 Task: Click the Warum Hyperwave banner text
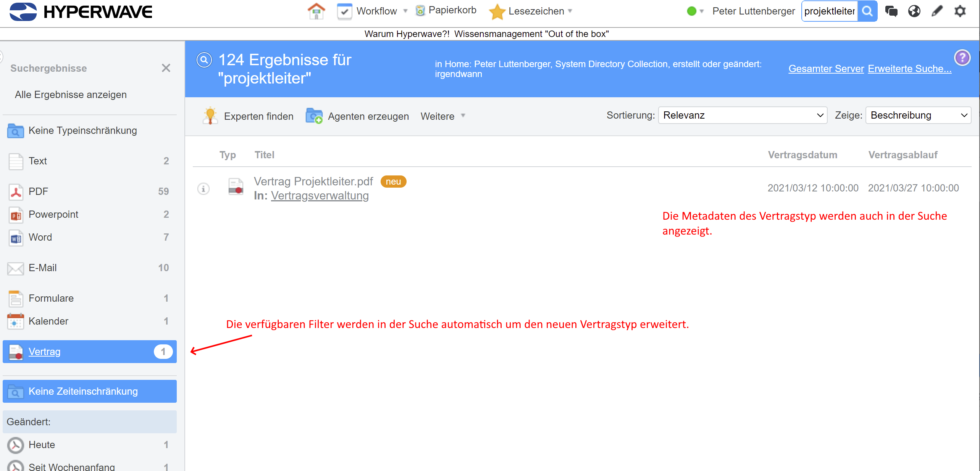coord(486,34)
